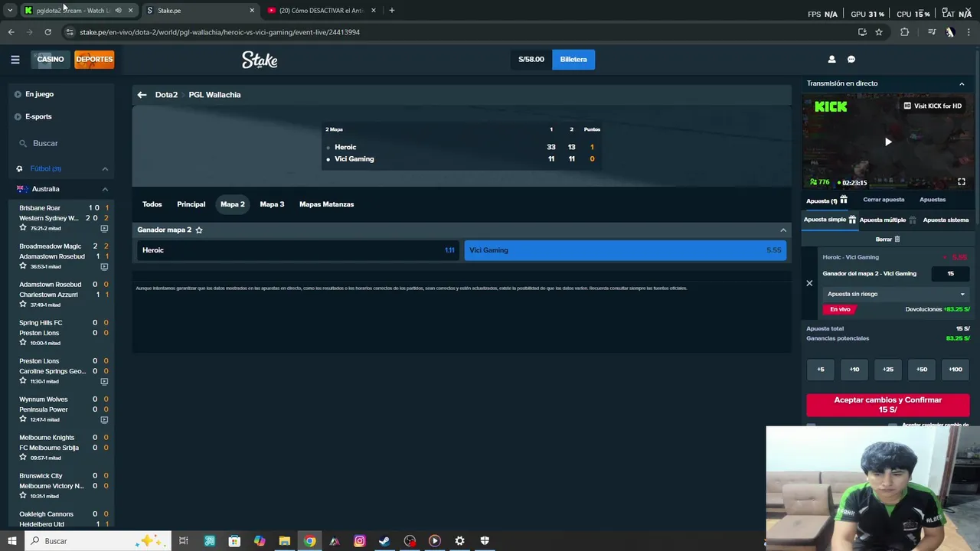Screen dimensions: 980x551
Task: Open the user account profile icon
Action: click(831, 59)
